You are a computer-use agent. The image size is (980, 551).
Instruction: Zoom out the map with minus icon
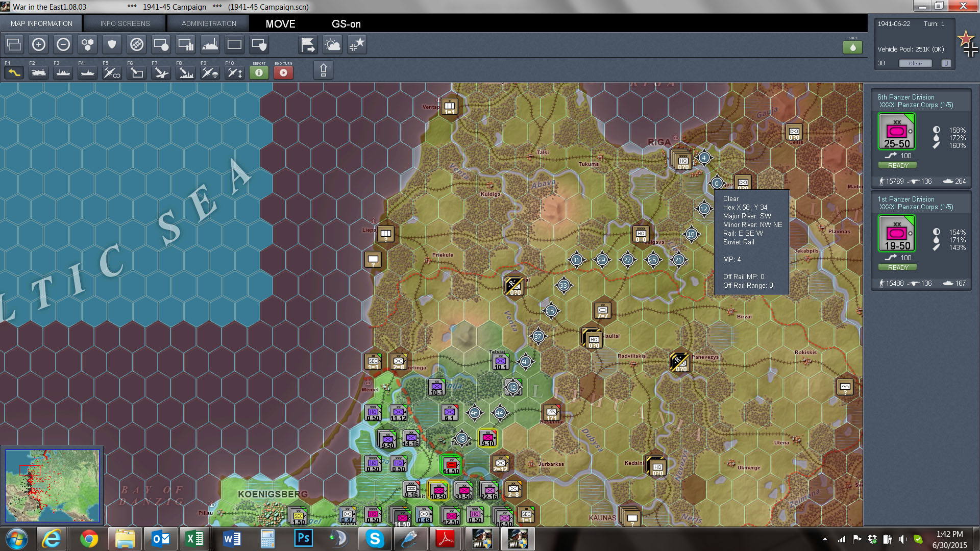coord(63,45)
